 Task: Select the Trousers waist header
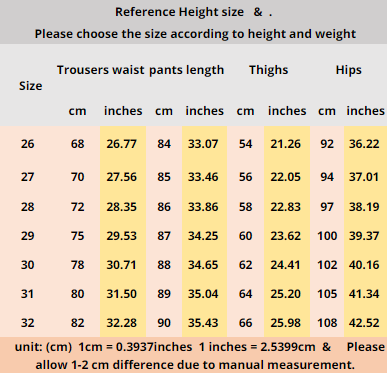(100, 70)
